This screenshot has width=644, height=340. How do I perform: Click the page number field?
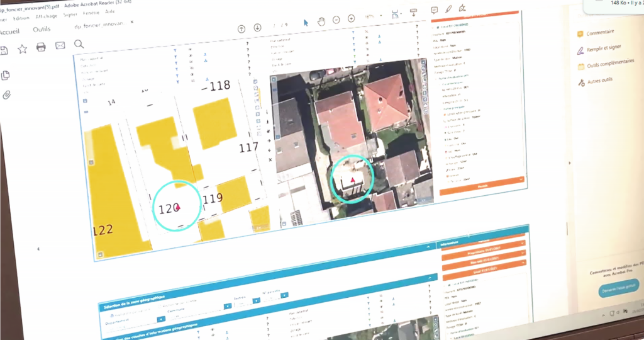274,26
